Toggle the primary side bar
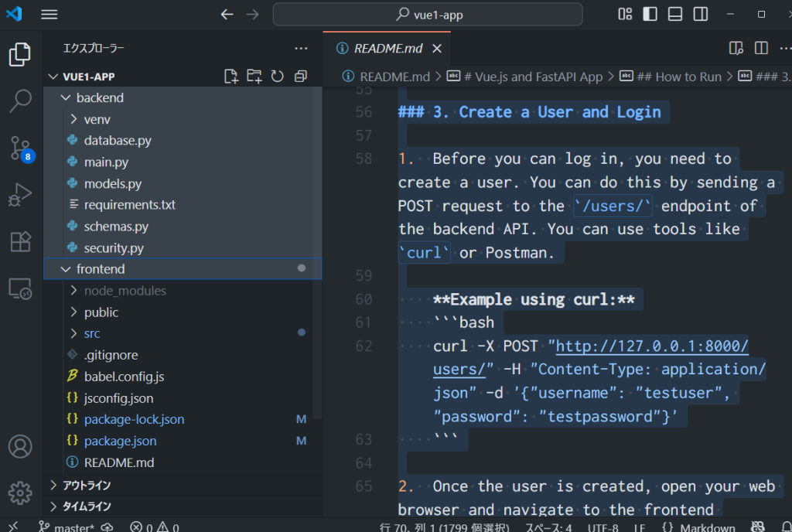 [650, 14]
